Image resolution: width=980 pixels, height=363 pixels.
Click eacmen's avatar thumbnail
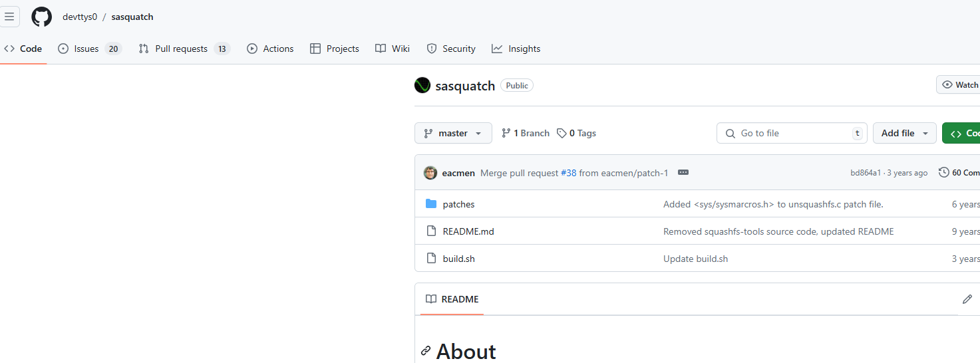[430, 173]
